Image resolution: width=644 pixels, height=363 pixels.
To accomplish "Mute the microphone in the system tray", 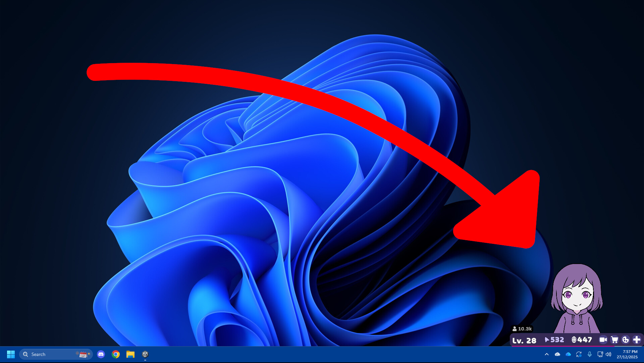I will click(x=590, y=354).
